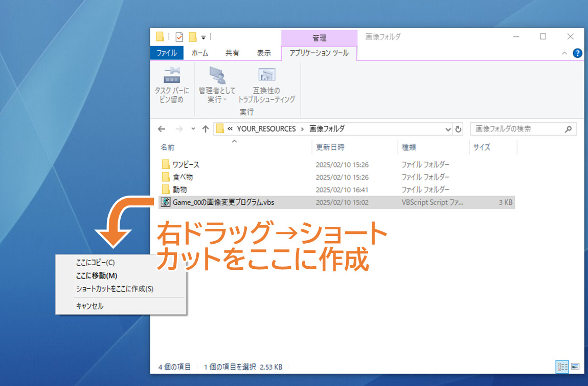Choose ここにコピー(C) in context menu
The height and width of the screenshot is (386, 588).
click(121, 263)
